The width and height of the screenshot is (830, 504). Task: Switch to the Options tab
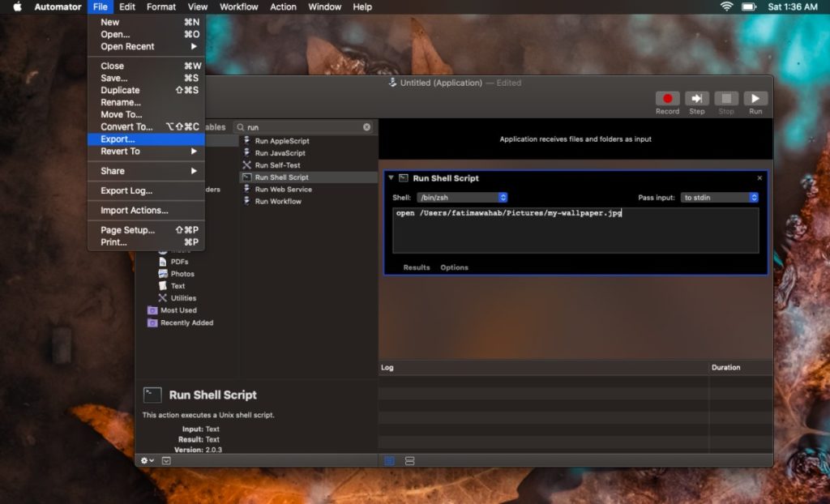[x=454, y=267]
